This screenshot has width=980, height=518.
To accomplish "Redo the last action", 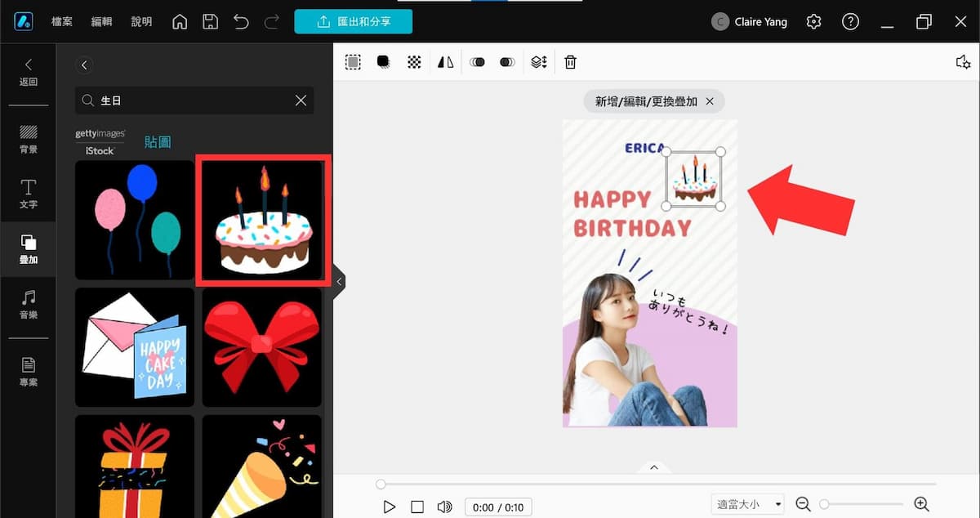I will click(x=272, y=22).
